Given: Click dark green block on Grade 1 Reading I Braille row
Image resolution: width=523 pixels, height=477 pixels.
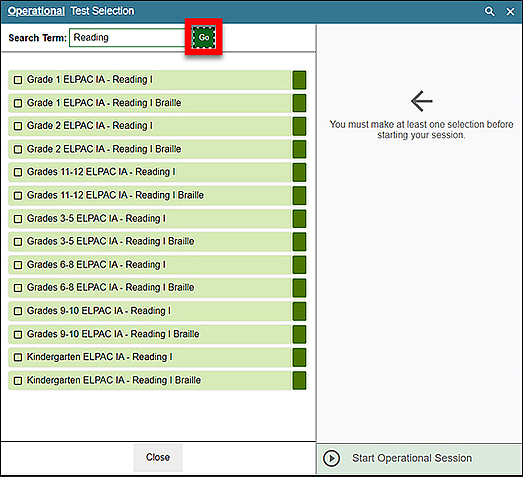Looking at the screenshot, I should [x=299, y=103].
